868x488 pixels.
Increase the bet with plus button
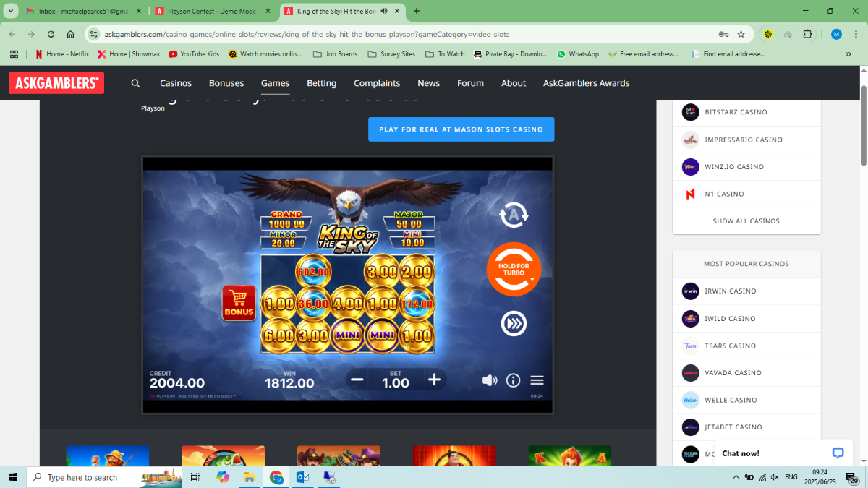(434, 380)
